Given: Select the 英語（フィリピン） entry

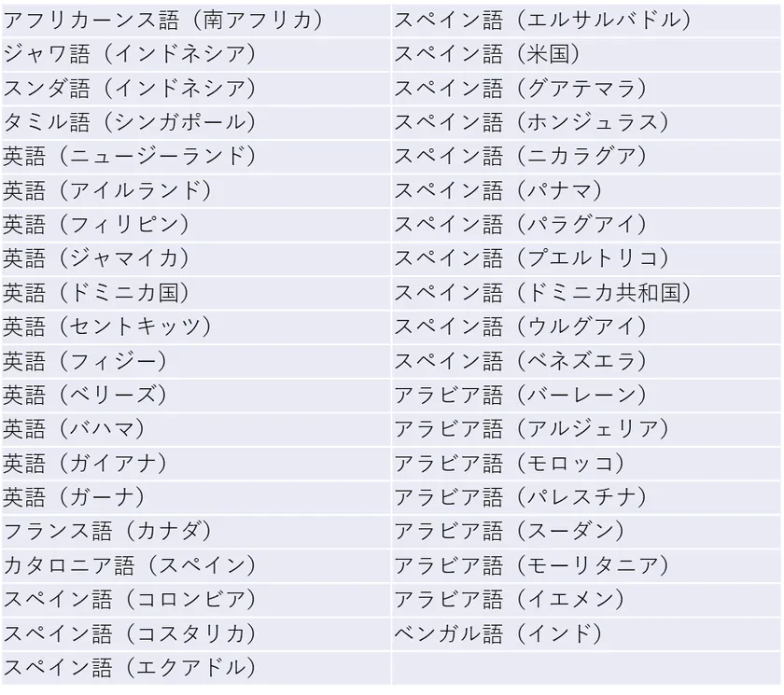Looking at the screenshot, I should (x=96, y=225).
